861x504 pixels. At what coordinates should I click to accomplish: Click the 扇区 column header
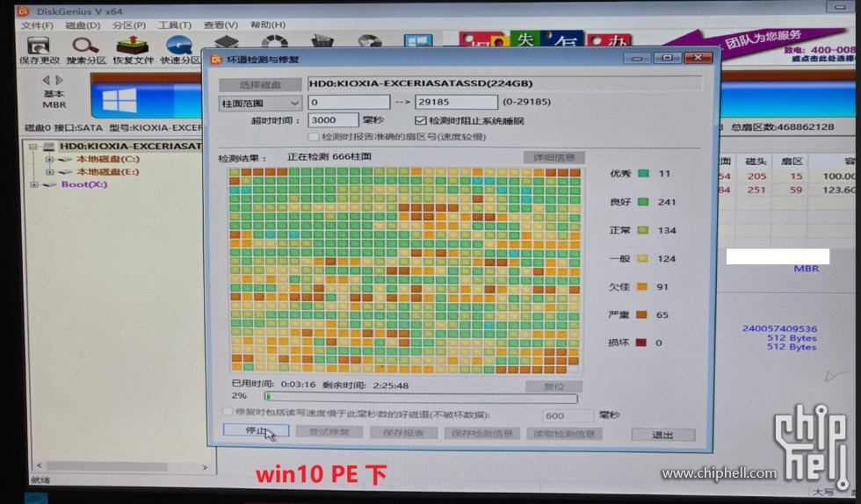[792, 162]
